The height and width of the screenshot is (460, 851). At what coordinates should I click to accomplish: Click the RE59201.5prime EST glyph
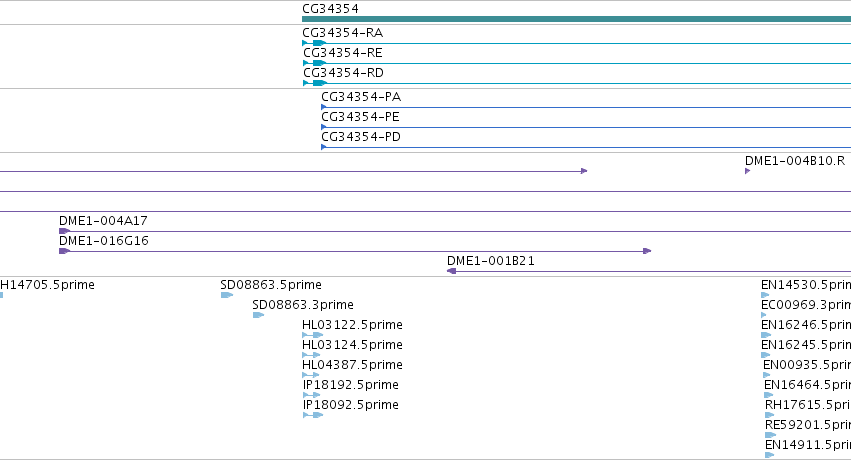tap(771, 436)
